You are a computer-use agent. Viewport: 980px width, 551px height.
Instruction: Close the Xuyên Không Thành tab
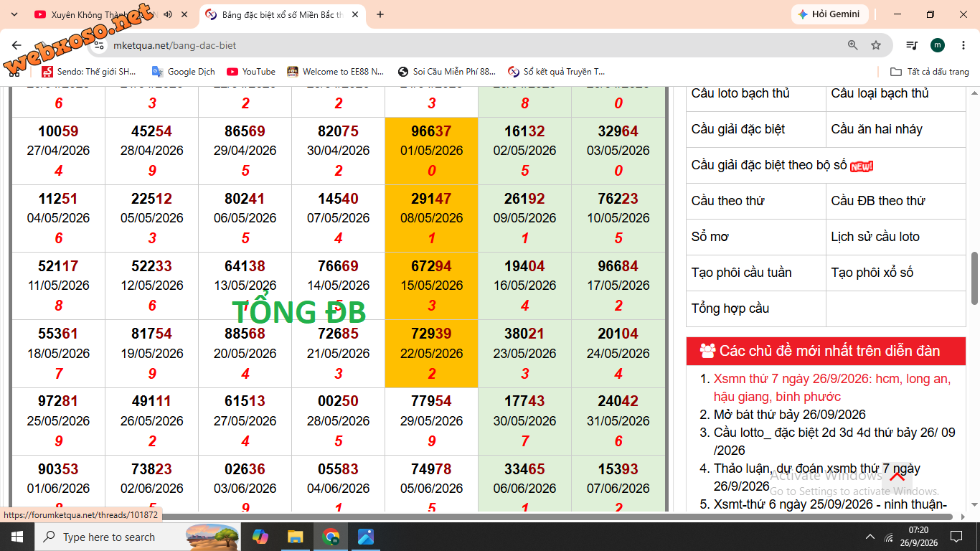pyautogui.click(x=184, y=14)
